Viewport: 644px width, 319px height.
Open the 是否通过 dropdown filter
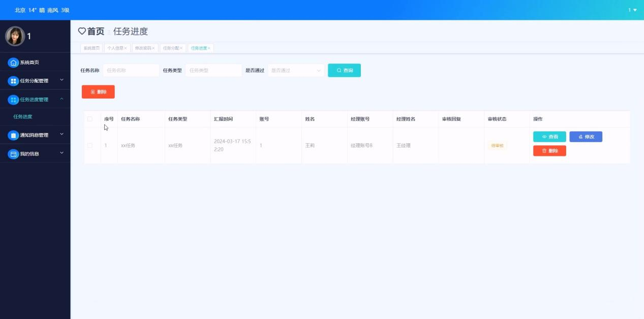point(296,71)
